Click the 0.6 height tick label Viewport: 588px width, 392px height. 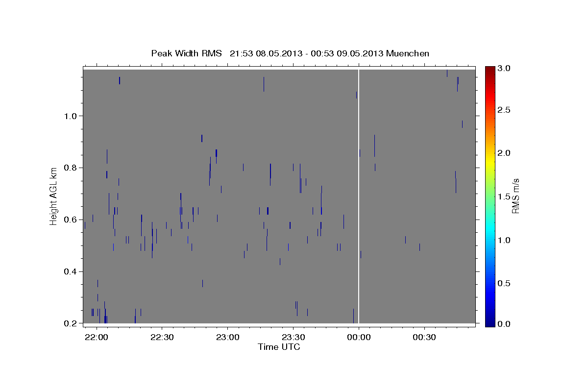tap(72, 220)
